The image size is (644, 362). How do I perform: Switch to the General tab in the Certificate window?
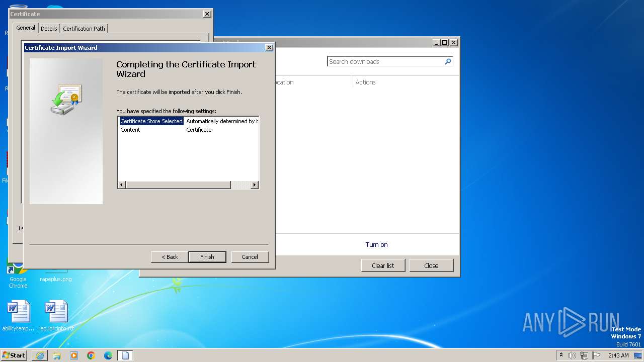[x=26, y=28]
